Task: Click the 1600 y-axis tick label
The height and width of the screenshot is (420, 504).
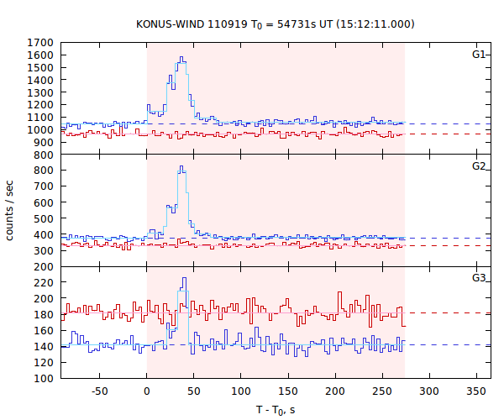Action: tap(40, 55)
